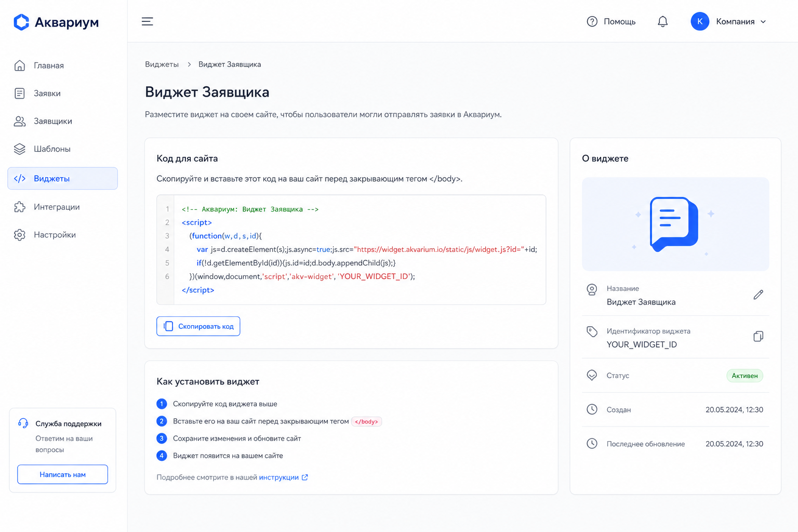Click the Создан clock icon
This screenshot has width=798, height=532.
592,409
